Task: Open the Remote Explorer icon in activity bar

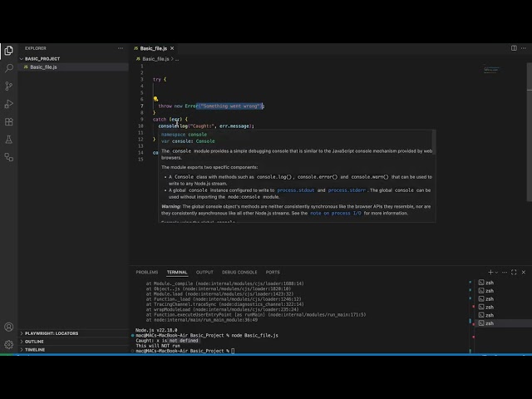Action: [9, 157]
